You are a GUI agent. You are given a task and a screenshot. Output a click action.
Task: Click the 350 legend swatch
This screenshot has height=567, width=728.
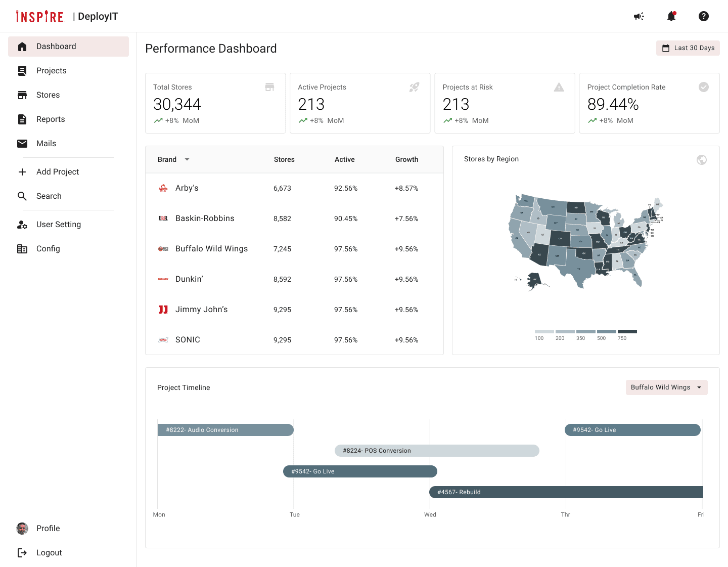coord(586,332)
